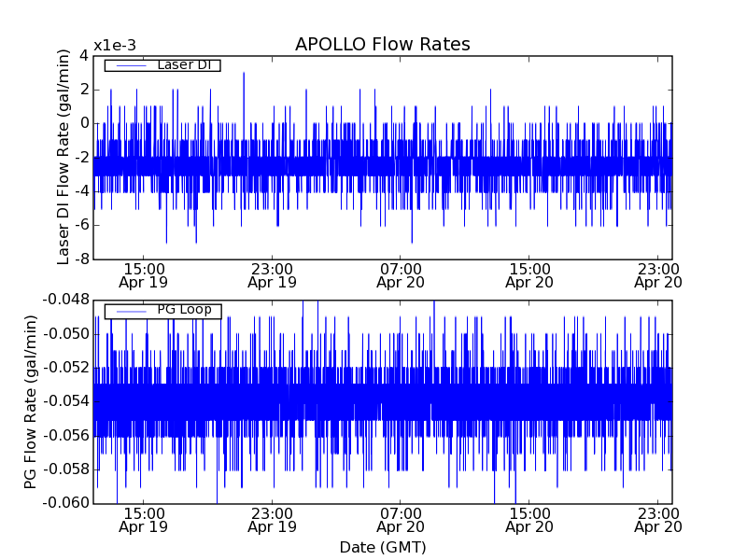This screenshot has width=747, height=560.
Task: Click the '-2' tick on Laser DI axis
Action: click(x=81, y=158)
